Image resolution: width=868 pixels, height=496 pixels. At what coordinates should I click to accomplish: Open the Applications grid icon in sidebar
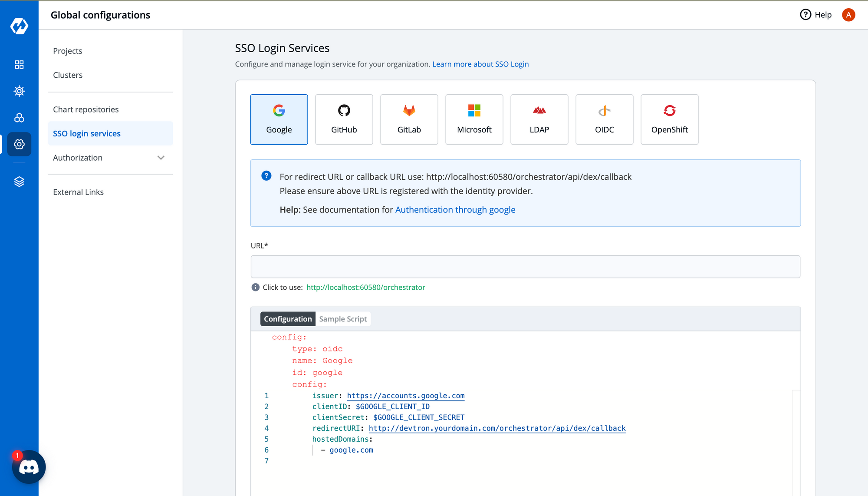coord(19,65)
